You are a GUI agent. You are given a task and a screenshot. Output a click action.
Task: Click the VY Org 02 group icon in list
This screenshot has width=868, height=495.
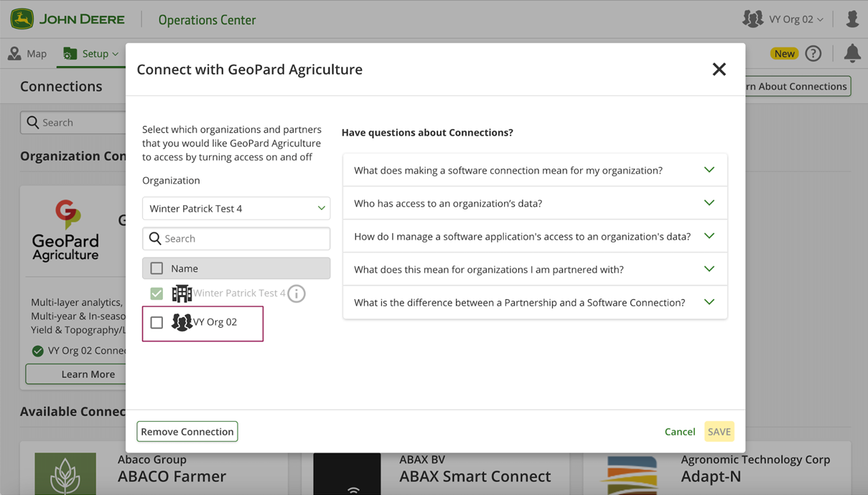pos(182,323)
